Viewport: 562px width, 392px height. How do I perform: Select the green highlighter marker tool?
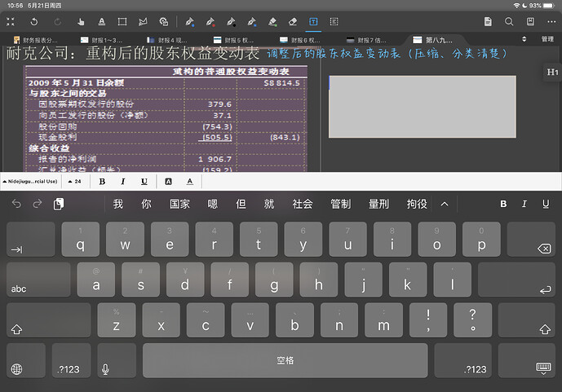pos(272,22)
